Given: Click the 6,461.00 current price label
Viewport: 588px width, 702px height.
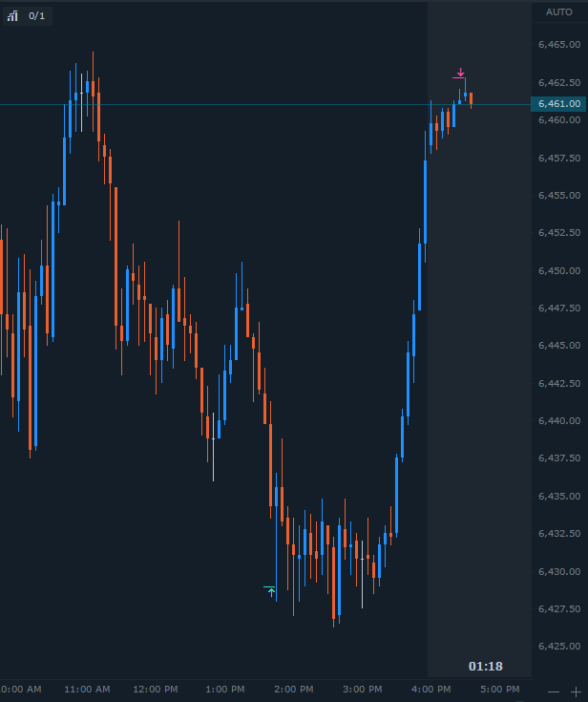Looking at the screenshot, I should pos(558,104).
